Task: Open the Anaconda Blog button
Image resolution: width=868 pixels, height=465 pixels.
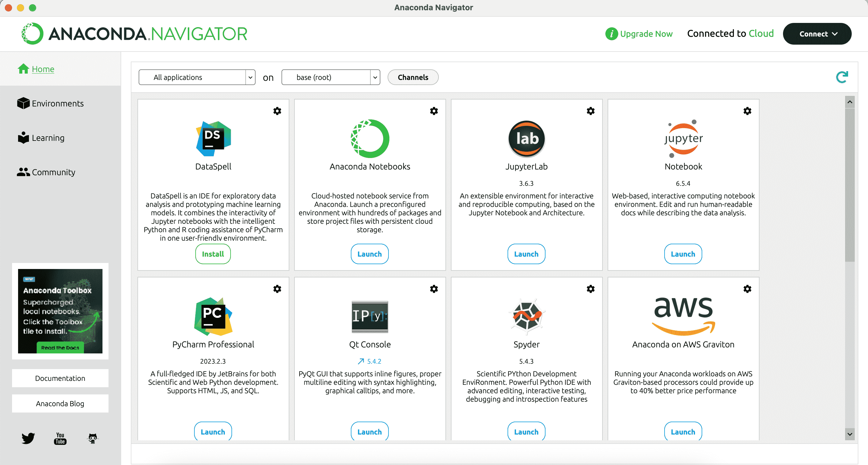Action: pyautogui.click(x=60, y=403)
